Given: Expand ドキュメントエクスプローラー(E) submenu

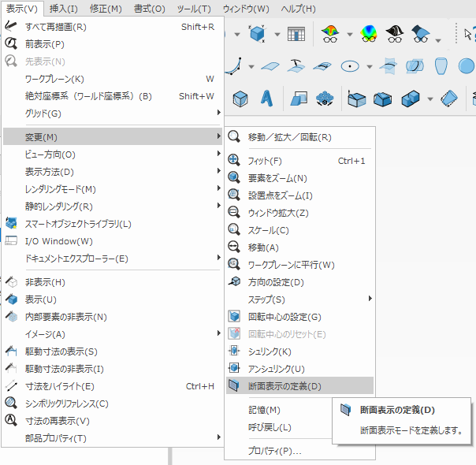Looking at the screenshot, I should tap(113, 259).
